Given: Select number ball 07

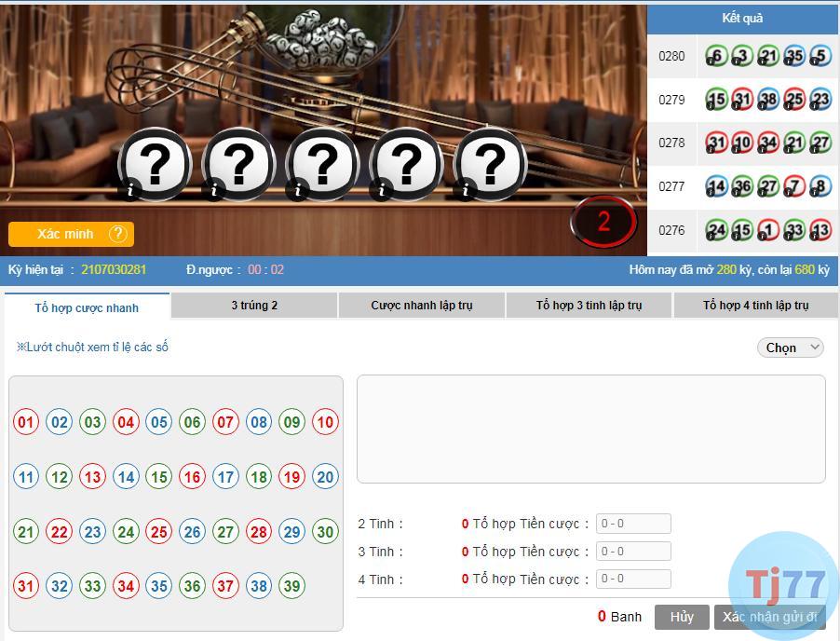Looking at the screenshot, I should coord(225,422).
